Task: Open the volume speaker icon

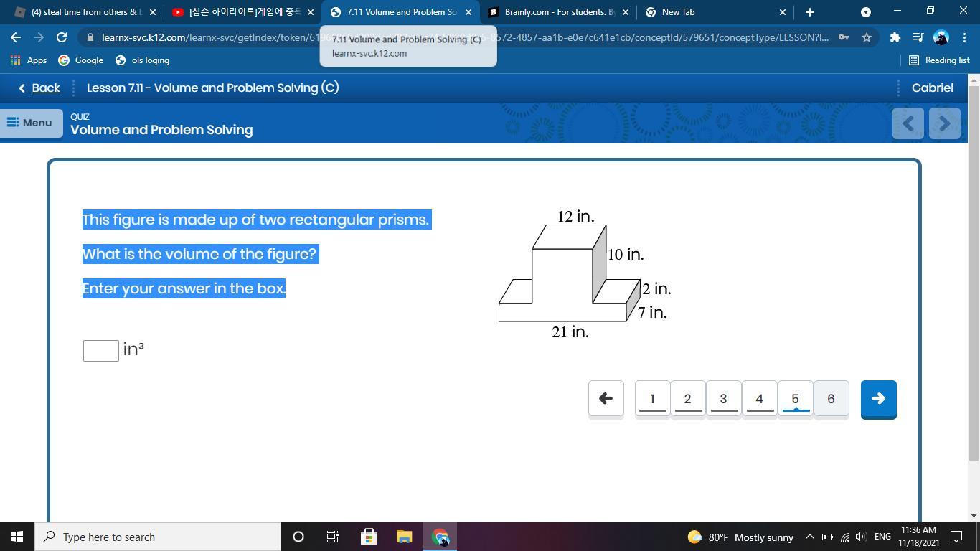Action: click(x=861, y=537)
